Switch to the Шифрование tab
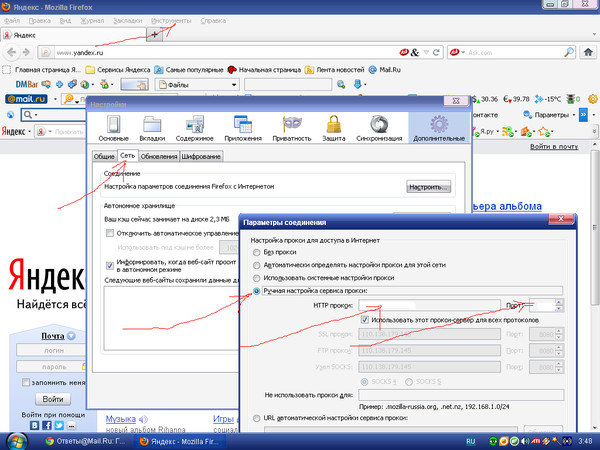The image size is (600, 450). [201, 156]
